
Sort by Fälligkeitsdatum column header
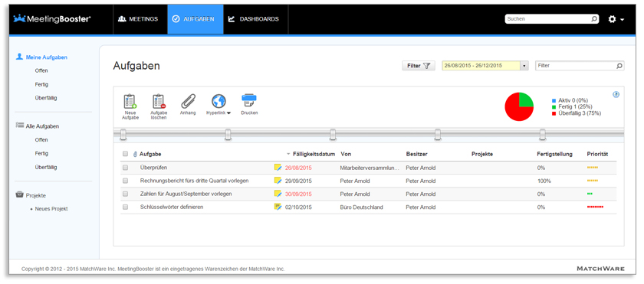click(x=314, y=154)
